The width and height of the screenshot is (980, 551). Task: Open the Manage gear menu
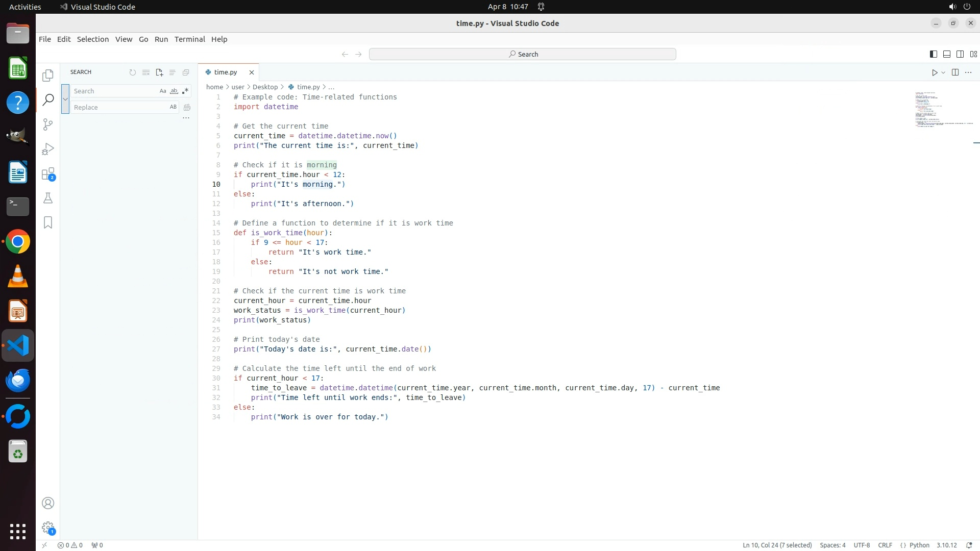click(48, 528)
